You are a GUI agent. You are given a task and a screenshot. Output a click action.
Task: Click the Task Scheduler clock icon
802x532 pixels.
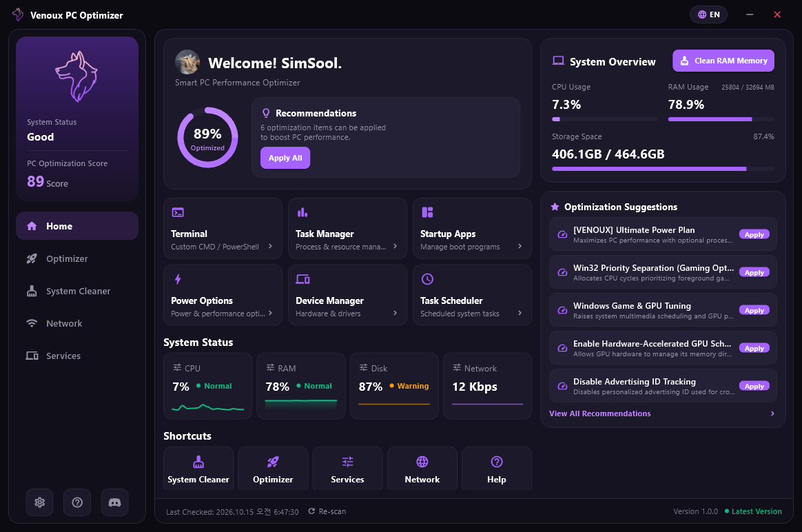427,279
